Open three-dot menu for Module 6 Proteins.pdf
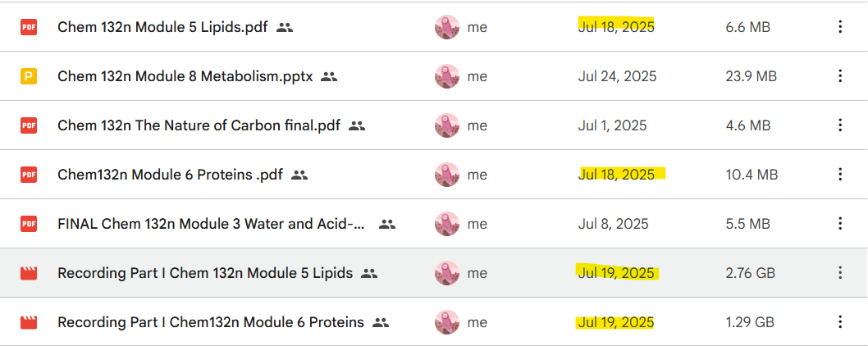Viewport: 868px width, 346px height. (x=839, y=175)
